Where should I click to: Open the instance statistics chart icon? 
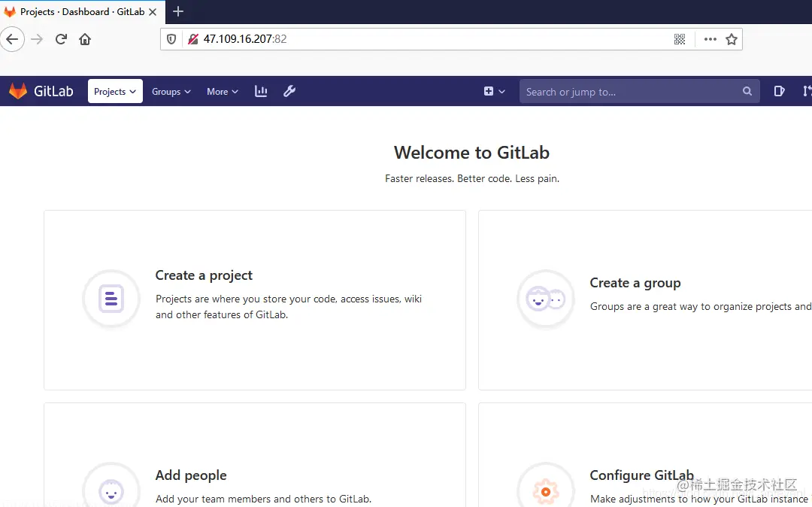pyautogui.click(x=261, y=91)
